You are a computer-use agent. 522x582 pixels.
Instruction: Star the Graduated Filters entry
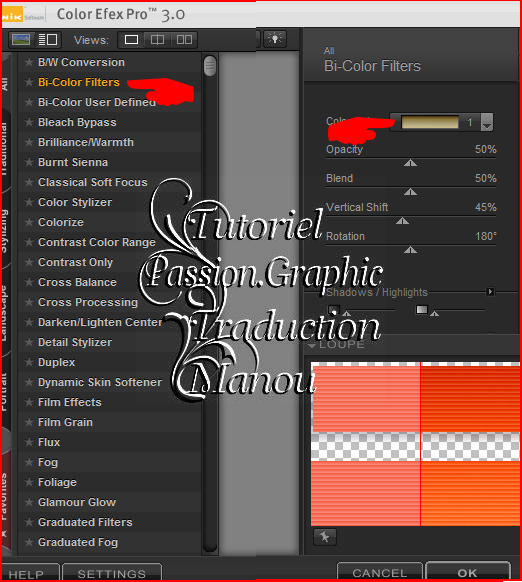tap(29, 522)
